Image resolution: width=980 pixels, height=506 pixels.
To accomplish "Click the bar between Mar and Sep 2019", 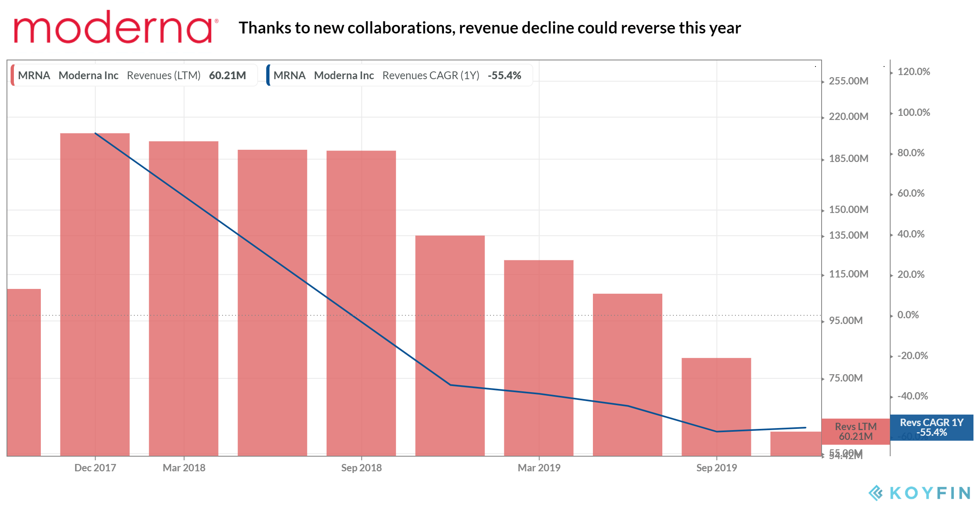I will point(628,375).
